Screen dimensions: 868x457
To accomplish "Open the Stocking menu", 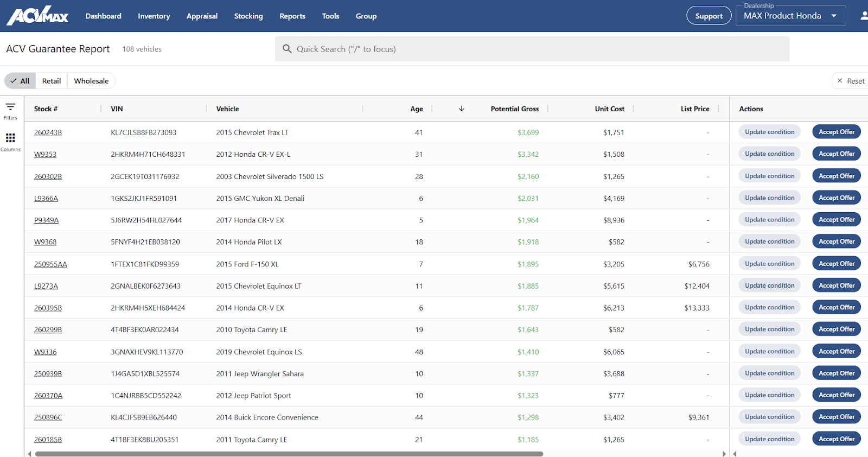I will point(248,16).
